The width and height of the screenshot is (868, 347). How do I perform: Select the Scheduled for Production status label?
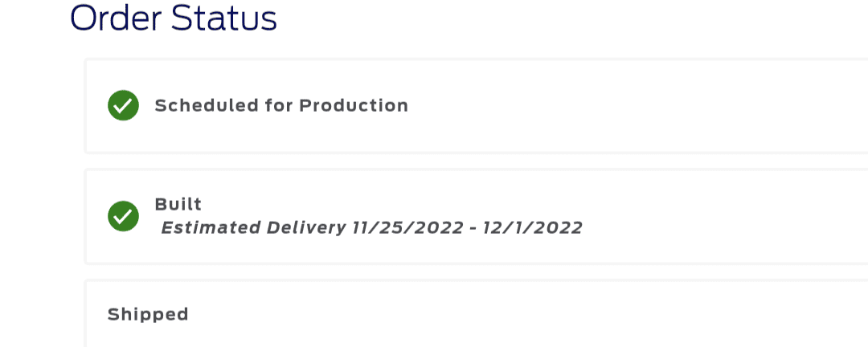tap(281, 105)
